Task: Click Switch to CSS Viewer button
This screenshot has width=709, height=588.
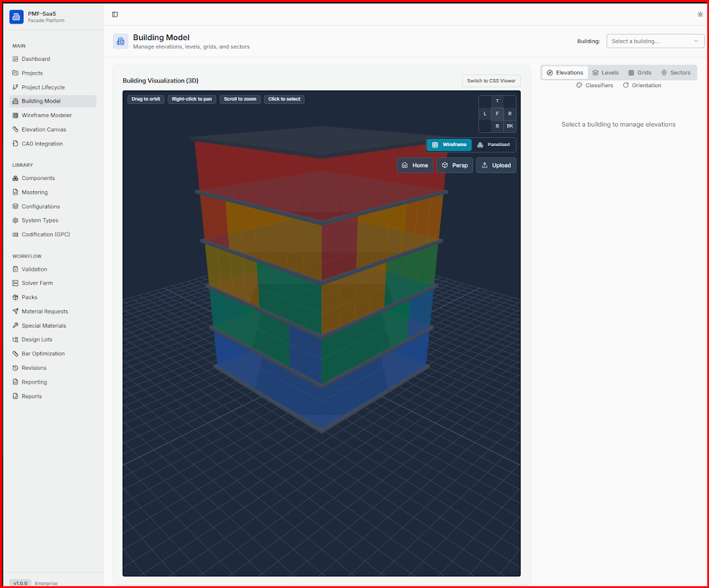Action: tap(491, 81)
